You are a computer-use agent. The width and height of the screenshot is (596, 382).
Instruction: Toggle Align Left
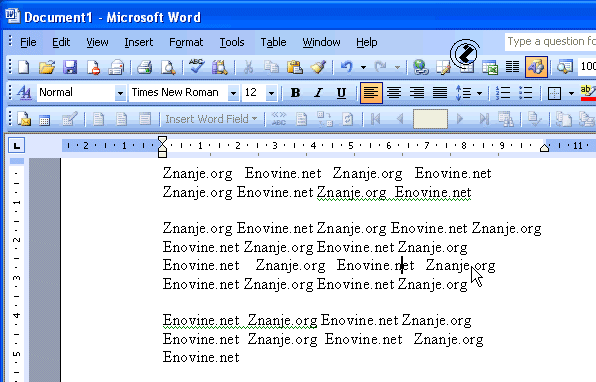(371, 92)
